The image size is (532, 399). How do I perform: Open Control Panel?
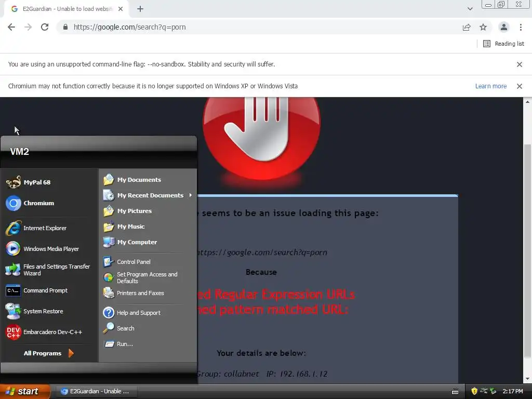(127, 262)
